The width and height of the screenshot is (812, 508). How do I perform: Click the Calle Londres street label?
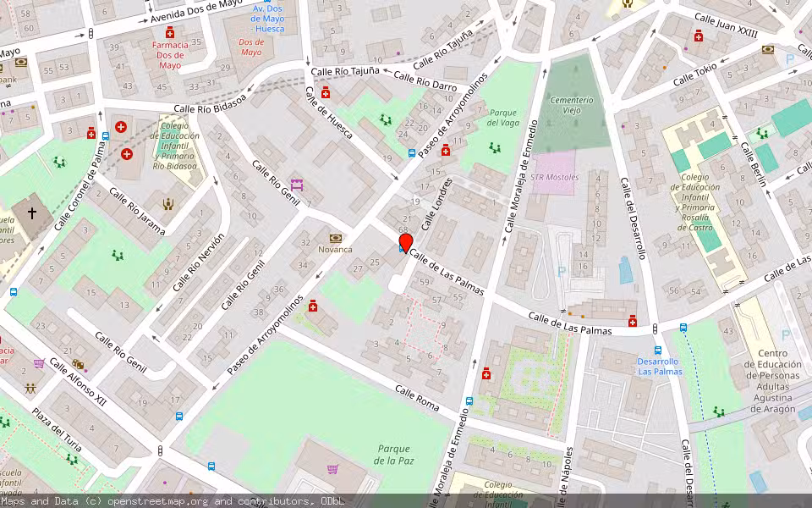436,204
